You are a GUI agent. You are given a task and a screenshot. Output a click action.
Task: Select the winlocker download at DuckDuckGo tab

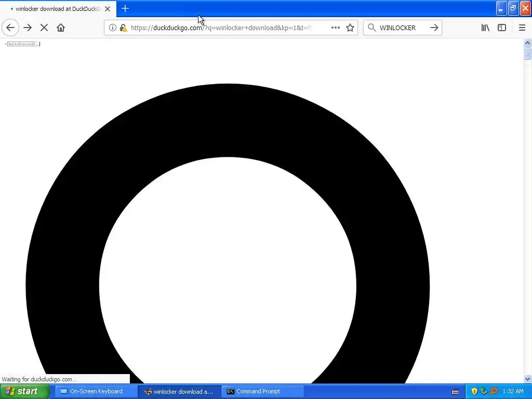pos(58,9)
